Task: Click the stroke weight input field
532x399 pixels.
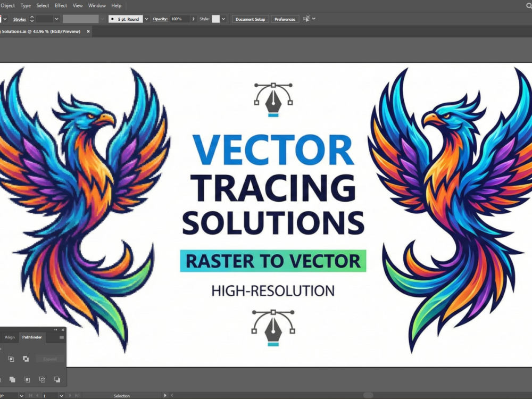Action: click(44, 19)
